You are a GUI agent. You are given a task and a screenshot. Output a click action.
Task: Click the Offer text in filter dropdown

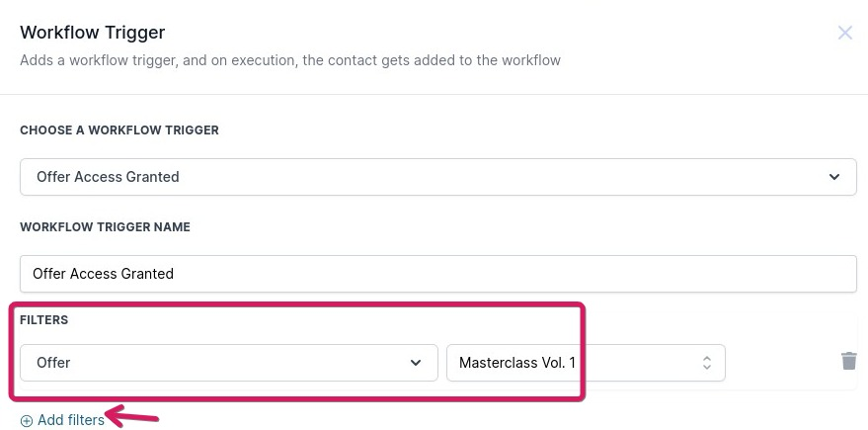point(53,363)
